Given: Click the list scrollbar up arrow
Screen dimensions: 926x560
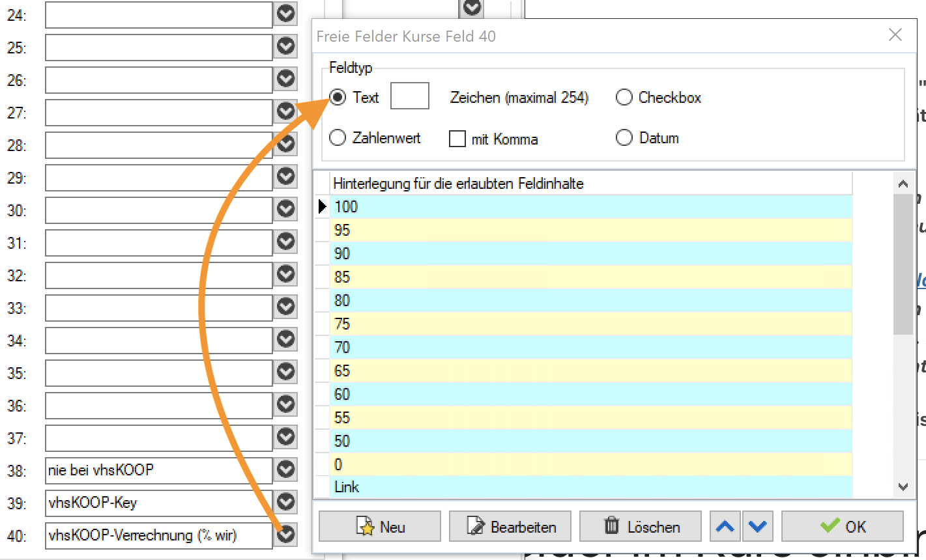Looking at the screenshot, I should click(903, 184).
